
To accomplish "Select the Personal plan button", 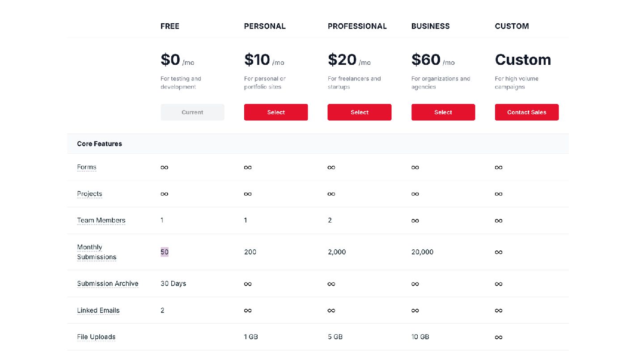I will click(276, 112).
